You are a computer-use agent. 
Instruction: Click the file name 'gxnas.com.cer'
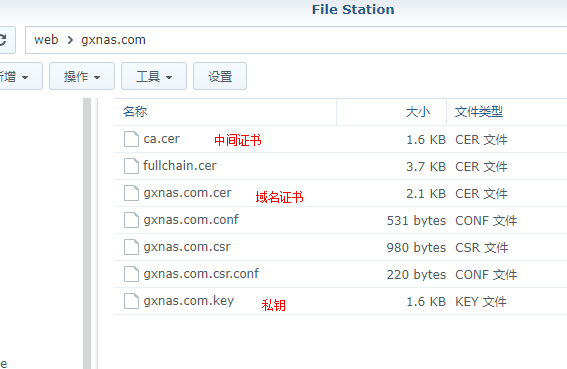coord(187,193)
